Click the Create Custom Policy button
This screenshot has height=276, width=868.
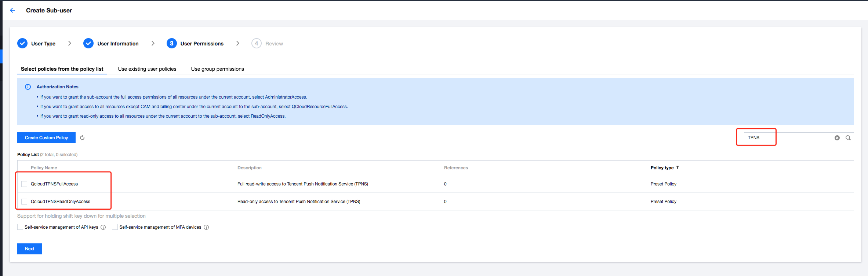point(46,138)
